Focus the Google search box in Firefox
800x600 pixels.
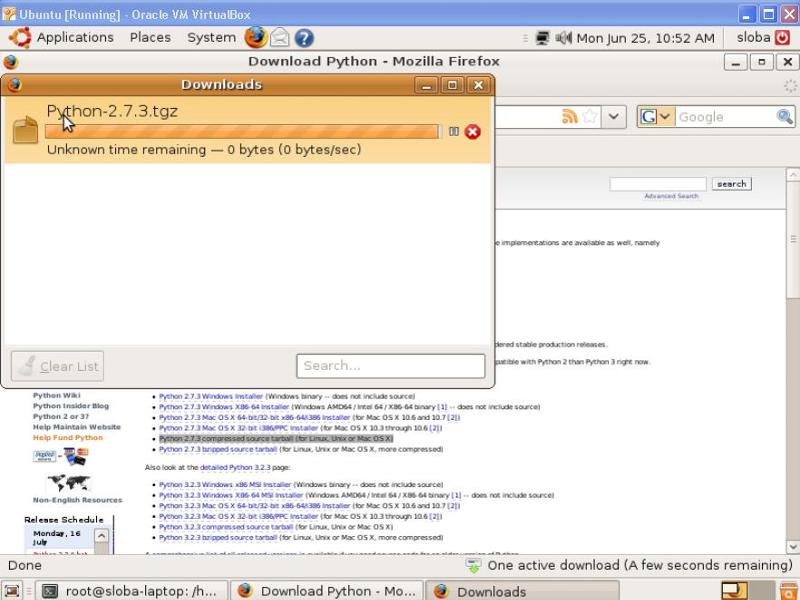coord(724,117)
